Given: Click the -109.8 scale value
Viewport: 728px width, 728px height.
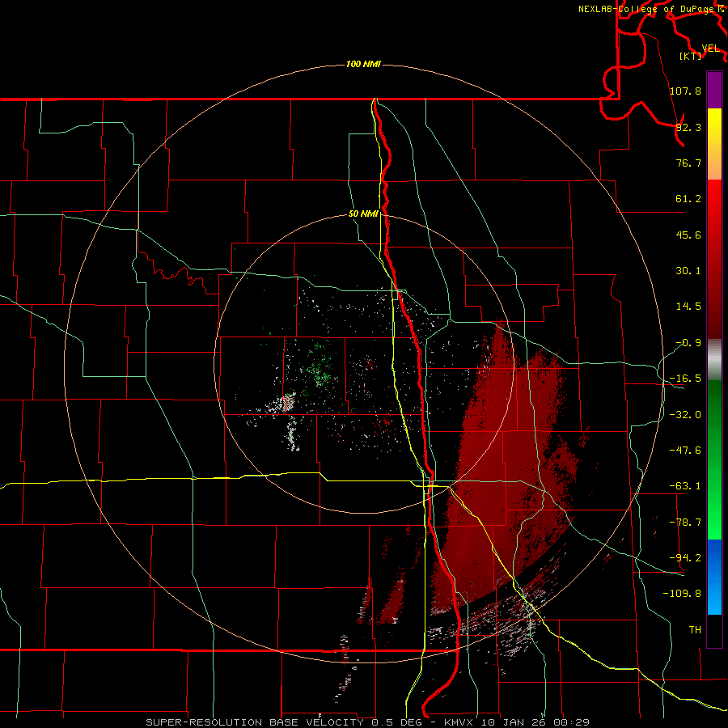Looking at the screenshot, I should click(x=683, y=594).
